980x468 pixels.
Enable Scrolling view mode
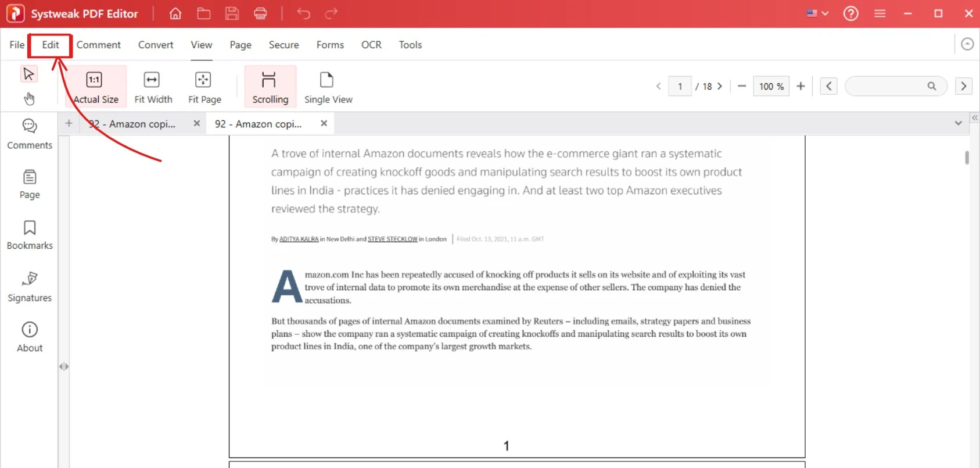pos(270,87)
